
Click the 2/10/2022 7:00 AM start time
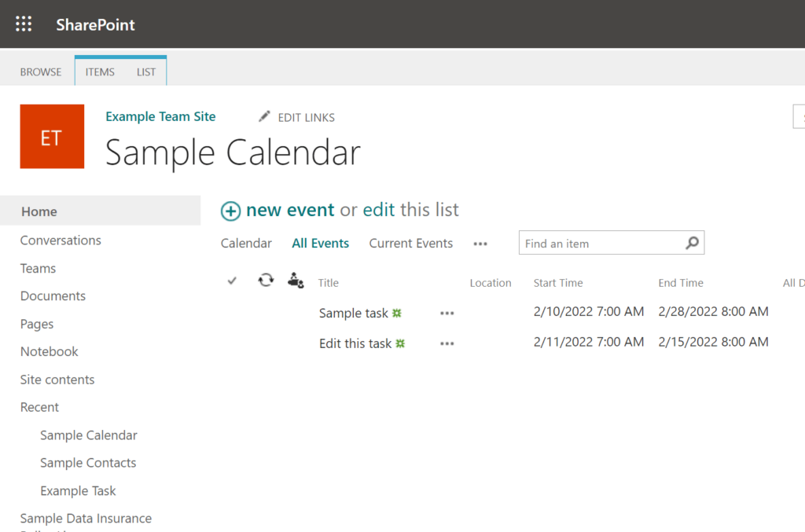[588, 311]
